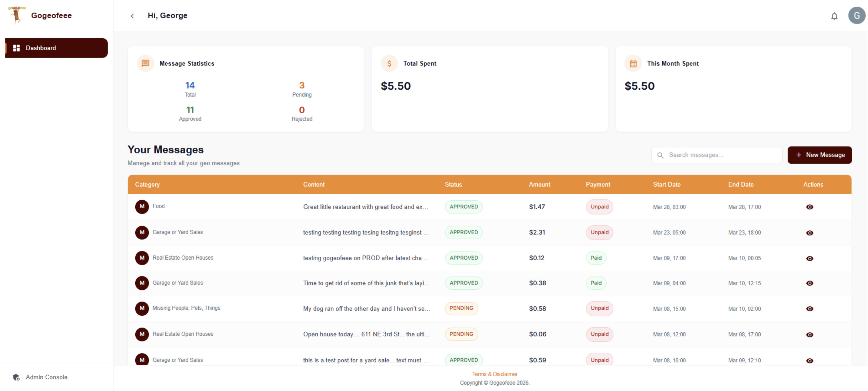Screen dimensions: 868x391
Task: Click the Message Statistics chat icon
Action: coord(146,63)
